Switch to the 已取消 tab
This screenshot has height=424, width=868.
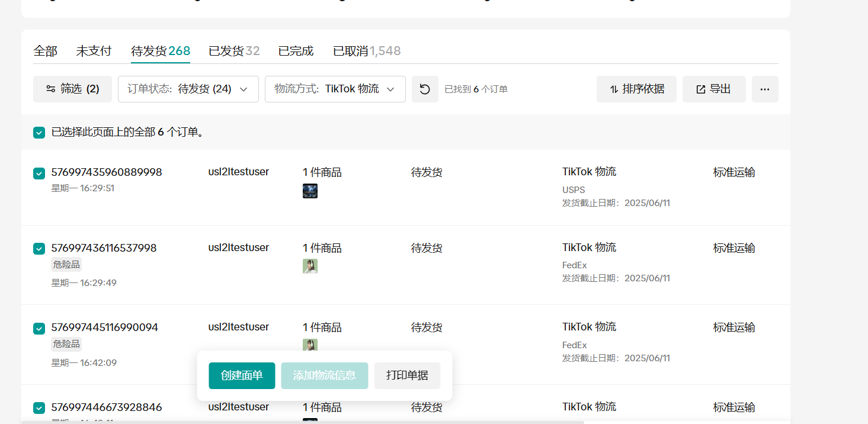[x=366, y=52]
